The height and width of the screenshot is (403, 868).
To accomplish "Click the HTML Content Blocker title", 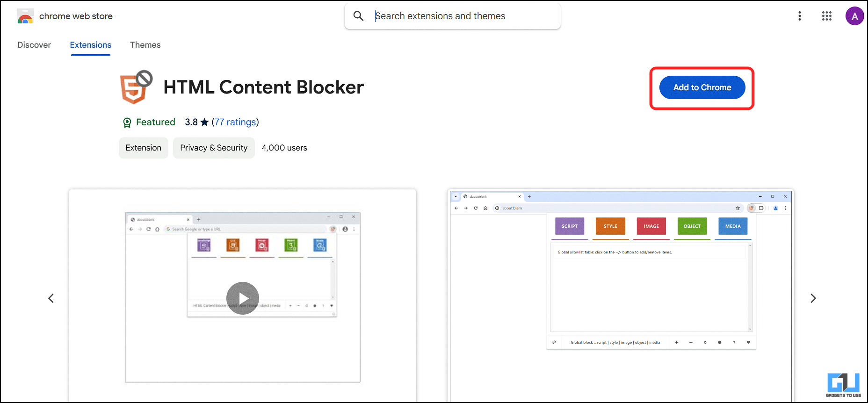I will (x=263, y=87).
